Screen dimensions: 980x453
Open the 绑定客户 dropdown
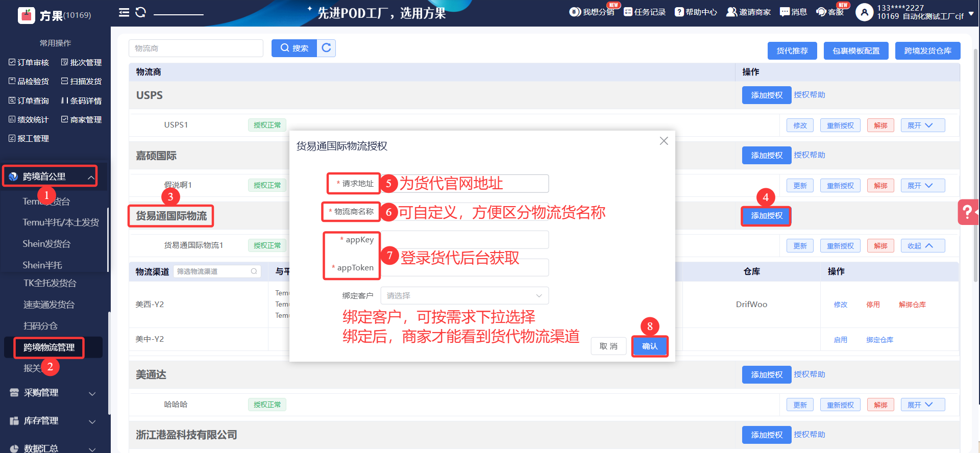click(x=464, y=296)
